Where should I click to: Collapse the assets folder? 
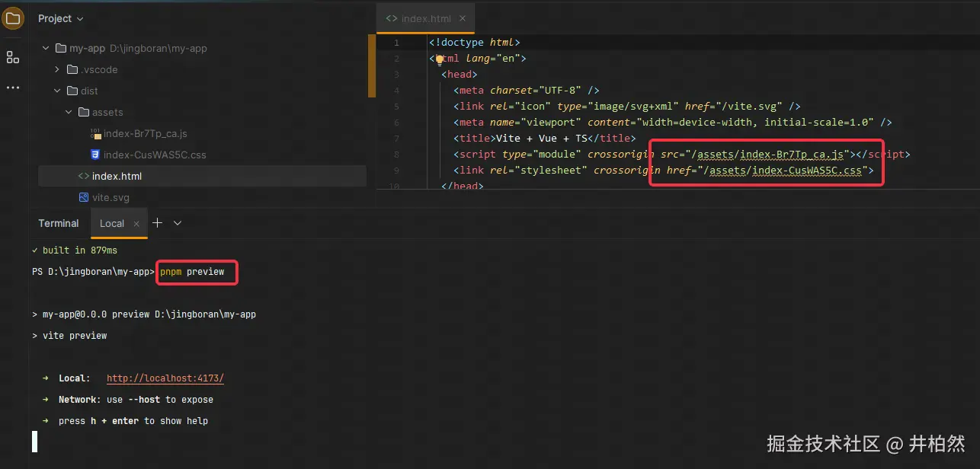pos(69,112)
